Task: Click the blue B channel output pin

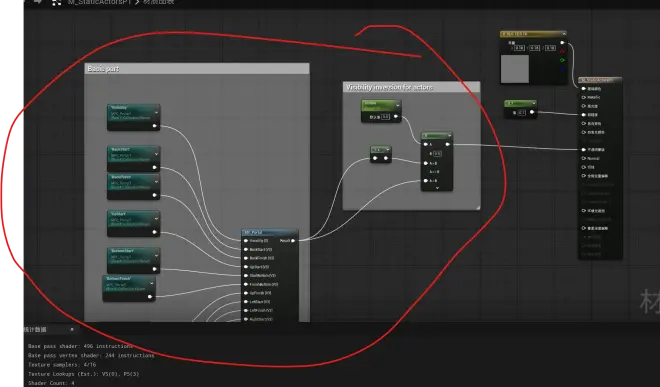Action: tap(562, 69)
